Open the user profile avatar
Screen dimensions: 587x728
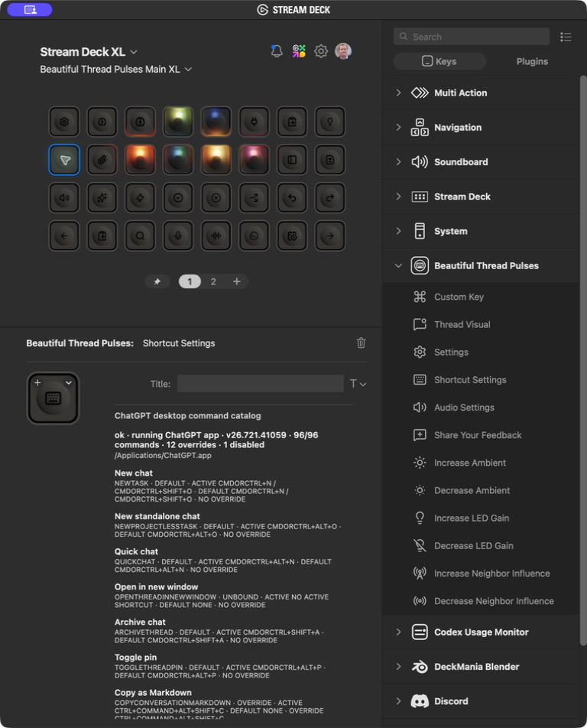pos(343,50)
